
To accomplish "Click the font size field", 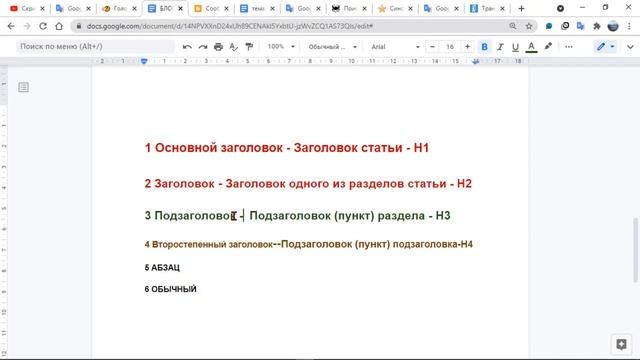I will point(450,47).
